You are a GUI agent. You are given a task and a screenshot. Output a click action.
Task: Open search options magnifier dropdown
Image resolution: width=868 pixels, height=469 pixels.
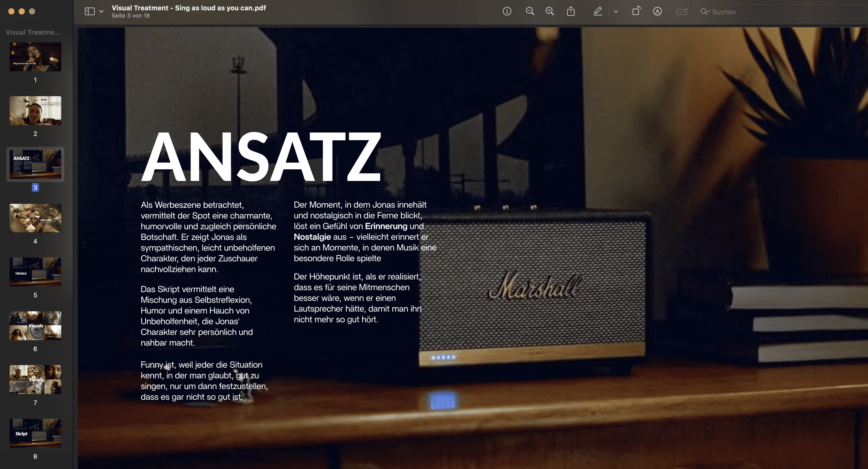click(705, 12)
